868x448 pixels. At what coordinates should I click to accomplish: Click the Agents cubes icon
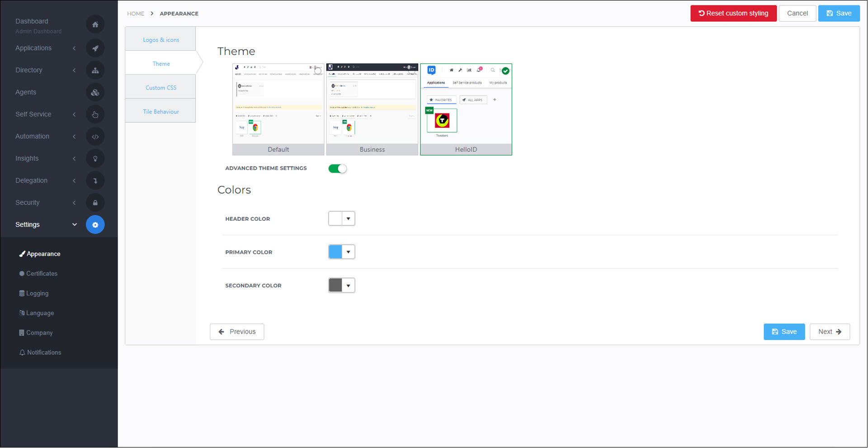95,92
